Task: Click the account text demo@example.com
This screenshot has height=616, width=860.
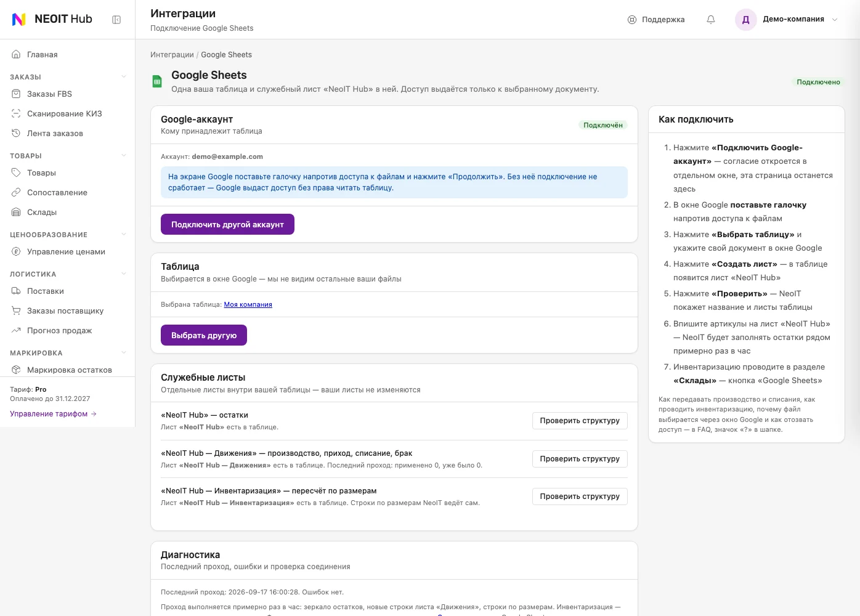Action: [227, 156]
